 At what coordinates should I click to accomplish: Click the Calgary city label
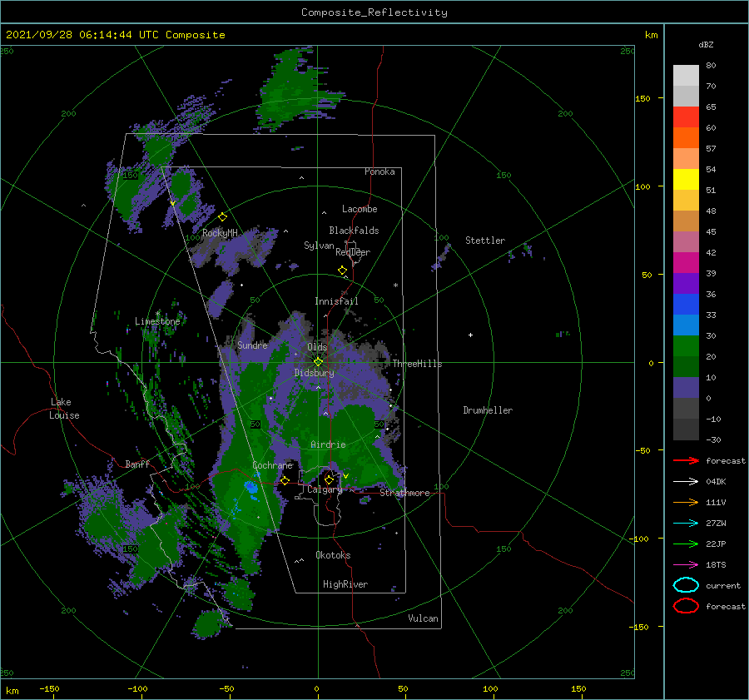[325, 489]
